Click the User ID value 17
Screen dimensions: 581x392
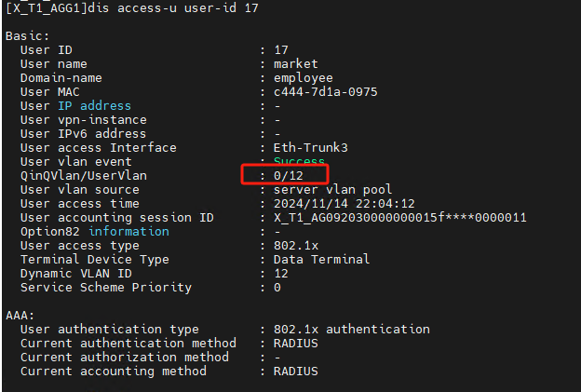pos(280,49)
